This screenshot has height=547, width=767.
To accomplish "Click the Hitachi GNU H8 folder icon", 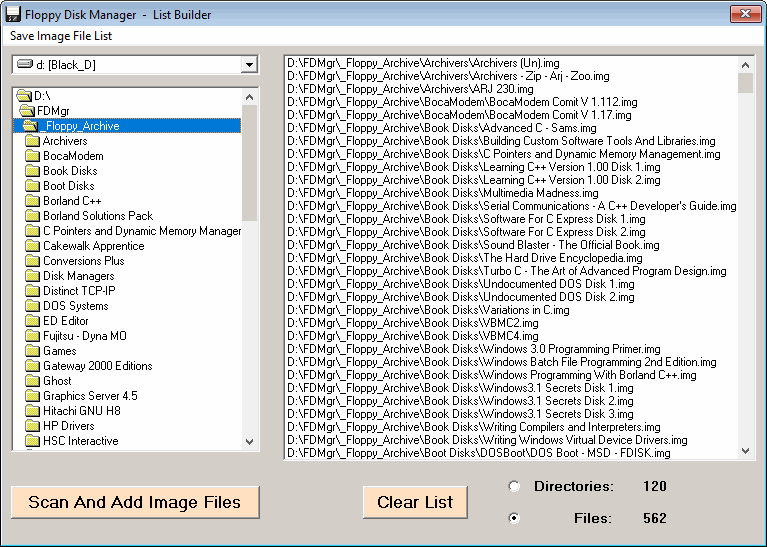I will pos(33,411).
